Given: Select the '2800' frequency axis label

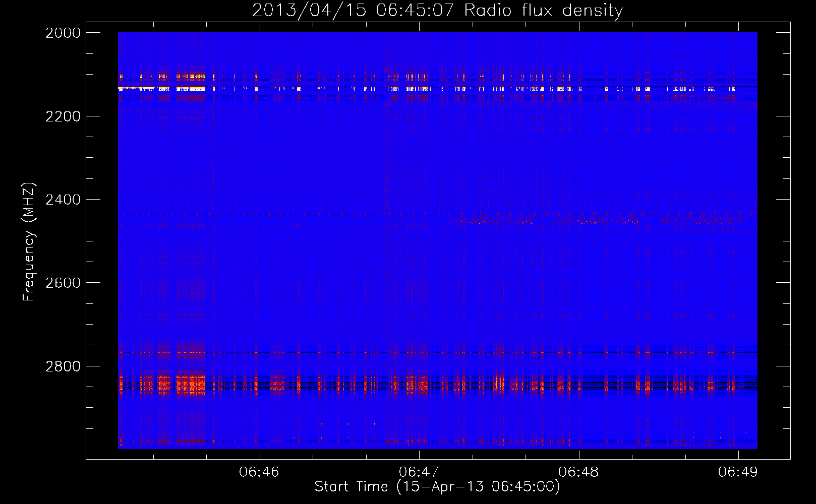Looking at the screenshot, I should [x=63, y=366].
